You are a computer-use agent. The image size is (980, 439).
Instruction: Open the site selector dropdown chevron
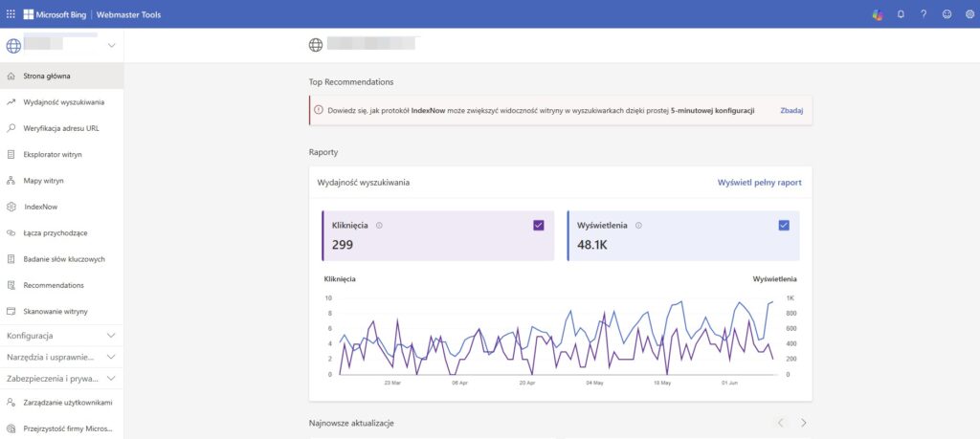(x=112, y=45)
